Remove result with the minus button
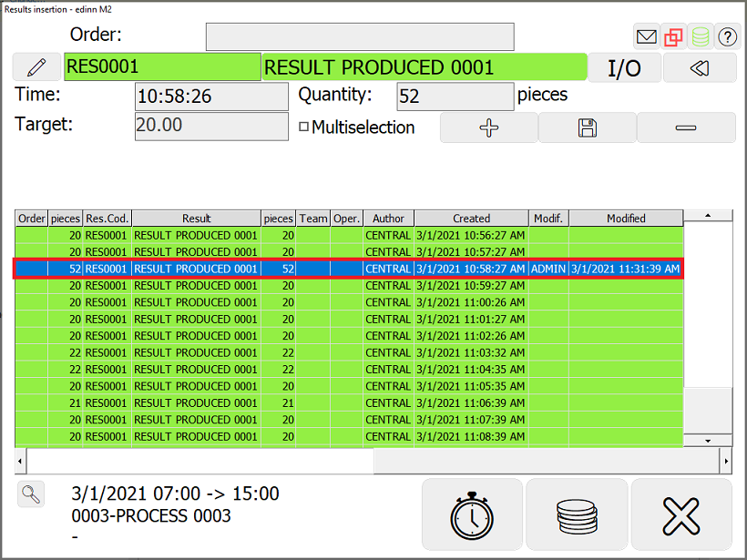Image resolution: width=747 pixels, height=560 pixels. 686,127
